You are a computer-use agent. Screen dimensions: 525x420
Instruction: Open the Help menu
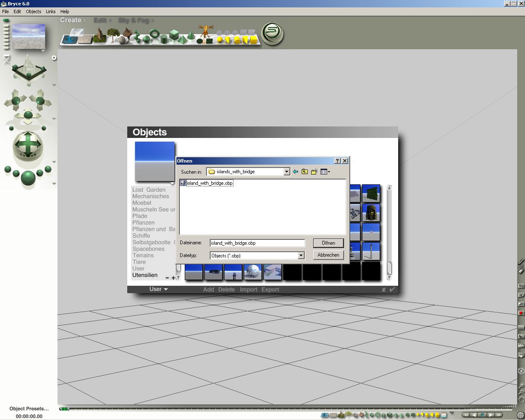tap(65, 11)
